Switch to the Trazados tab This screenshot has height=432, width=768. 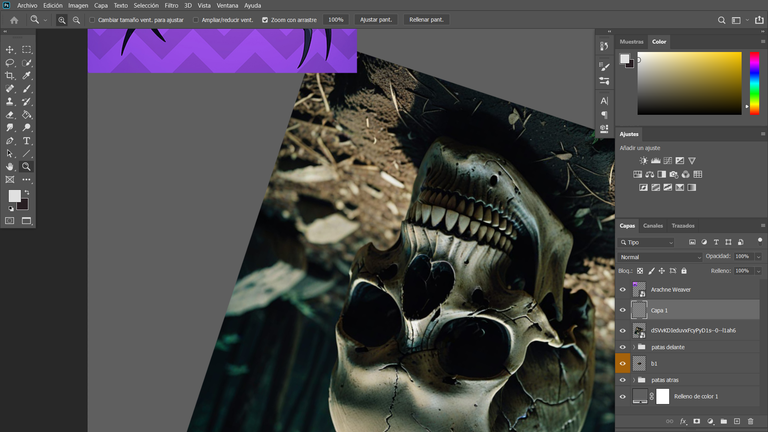coord(683,226)
